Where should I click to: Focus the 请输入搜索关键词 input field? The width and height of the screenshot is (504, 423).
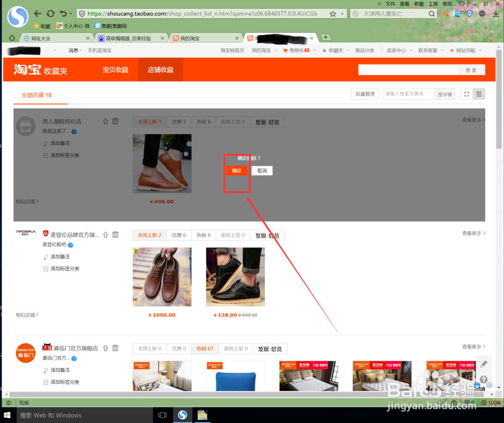409,94
